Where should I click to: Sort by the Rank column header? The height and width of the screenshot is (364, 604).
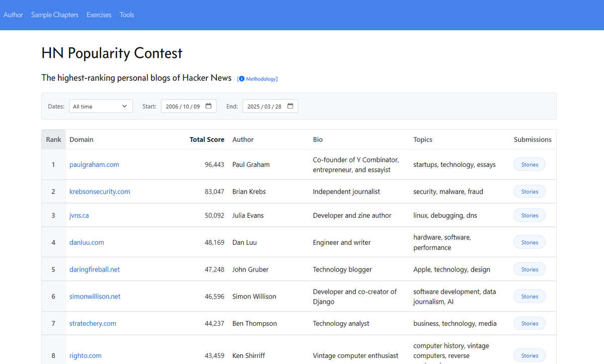pyautogui.click(x=53, y=140)
